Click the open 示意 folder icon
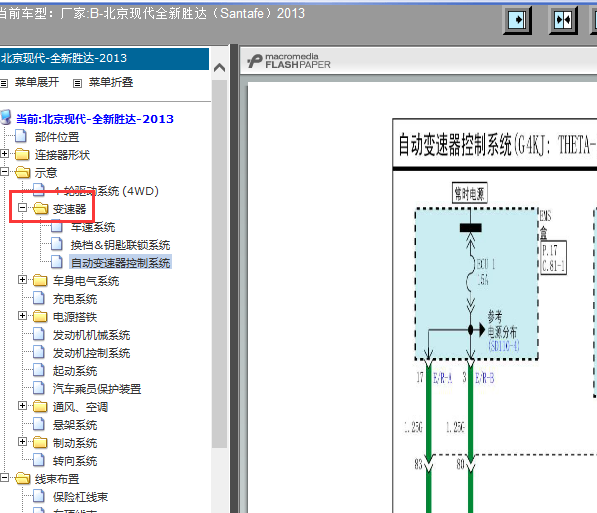597x513 pixels. (x=22, y=172)
